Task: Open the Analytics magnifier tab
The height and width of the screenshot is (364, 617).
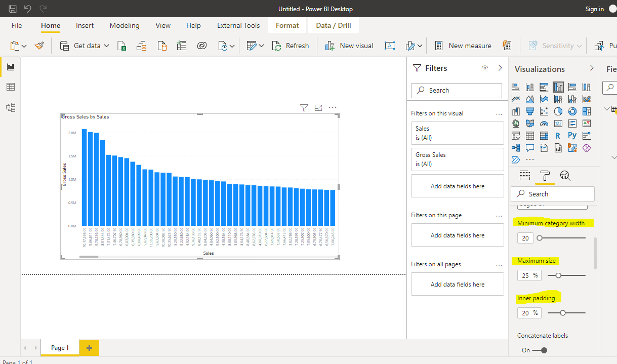Action: point(565,176)
